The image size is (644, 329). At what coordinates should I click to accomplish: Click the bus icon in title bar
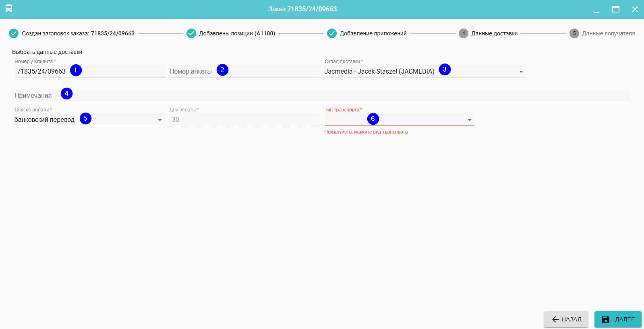pos(9,8)
